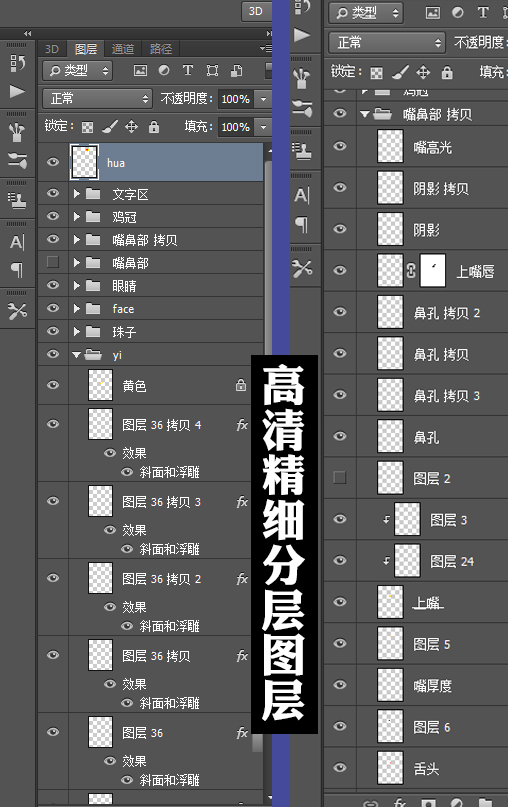Filter type layers in left Layers panel
The width and height of the screenshot is (508, 807).
pos(188,70)
